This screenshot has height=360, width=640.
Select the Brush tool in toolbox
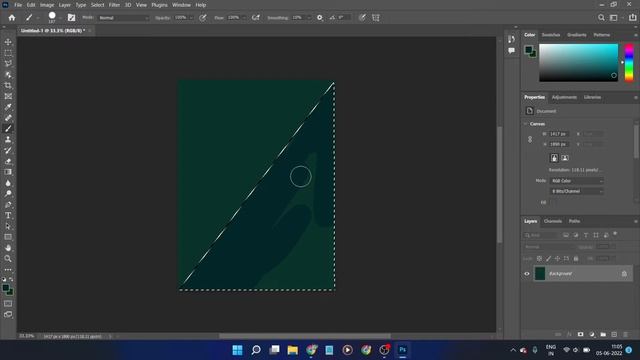tap(8, 129)
